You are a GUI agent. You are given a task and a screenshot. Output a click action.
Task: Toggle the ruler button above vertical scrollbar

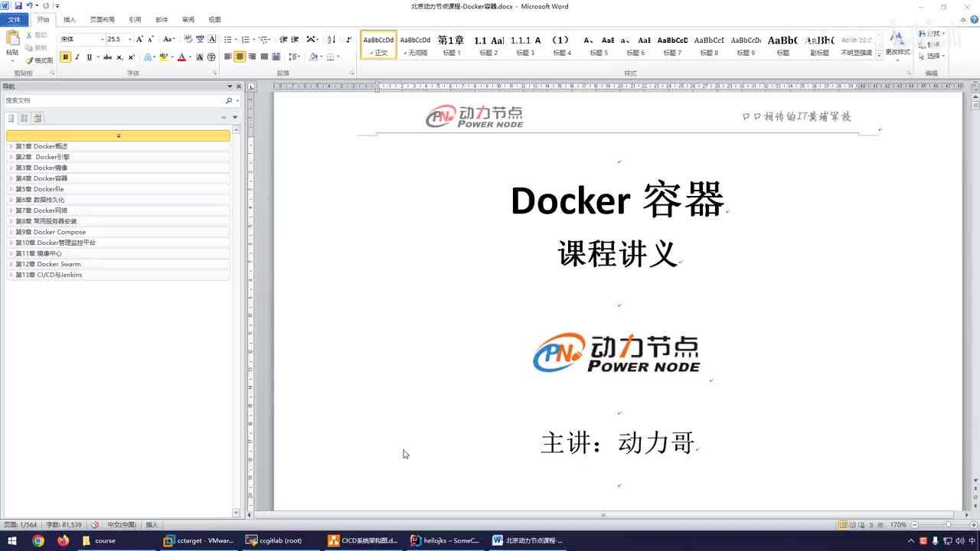[x=975, y=86]
